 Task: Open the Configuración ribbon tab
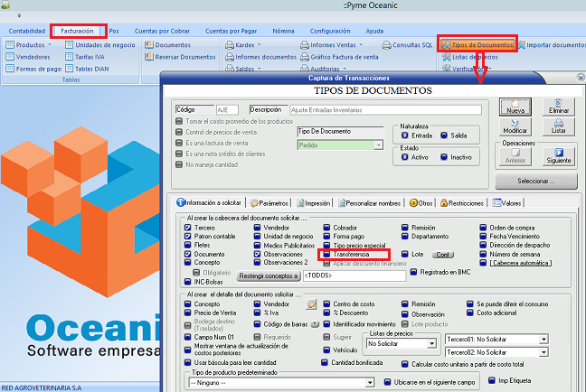(x=330, y=31)
